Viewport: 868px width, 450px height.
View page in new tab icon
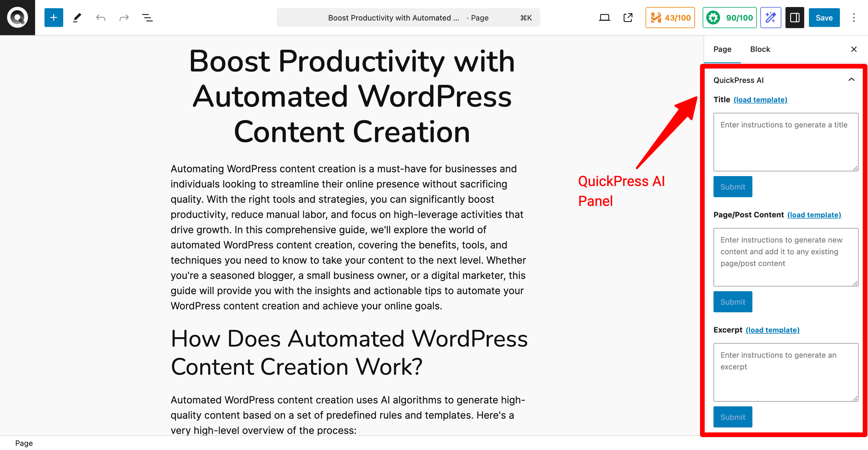[628, 18]
